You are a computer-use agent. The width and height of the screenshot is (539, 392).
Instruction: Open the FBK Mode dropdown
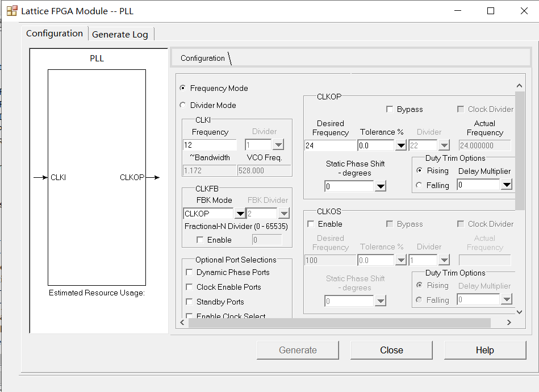(x=240, y=214)
